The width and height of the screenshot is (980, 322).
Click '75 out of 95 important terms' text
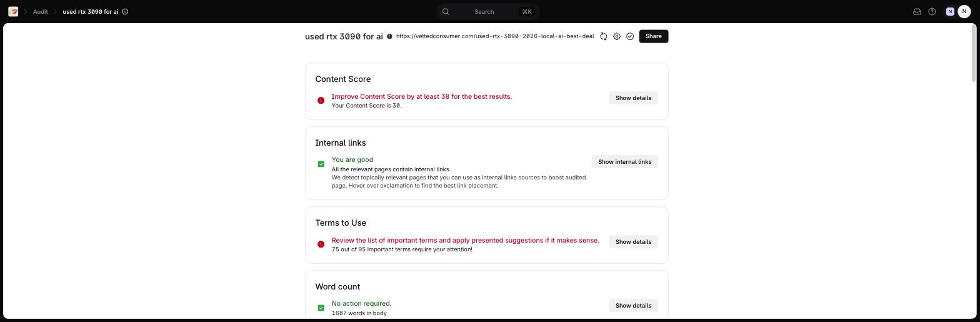pyautogui.click(x=402, y=249)
